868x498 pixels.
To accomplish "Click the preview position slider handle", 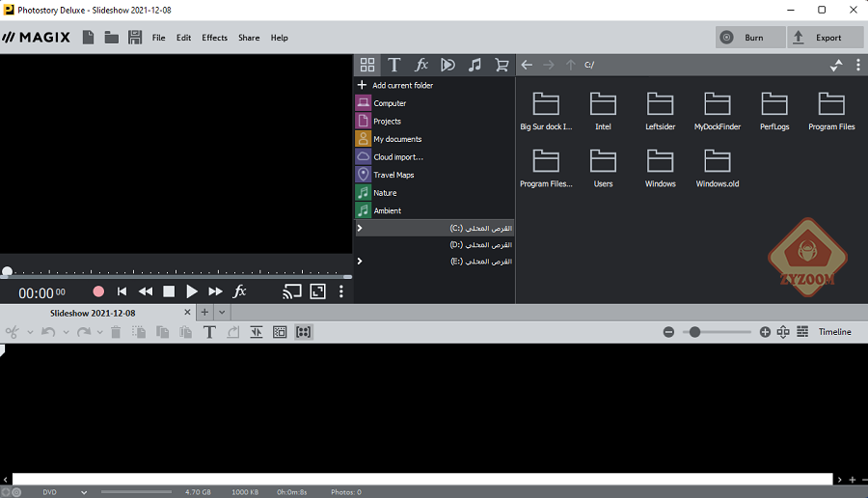I will tap(7, 271).
